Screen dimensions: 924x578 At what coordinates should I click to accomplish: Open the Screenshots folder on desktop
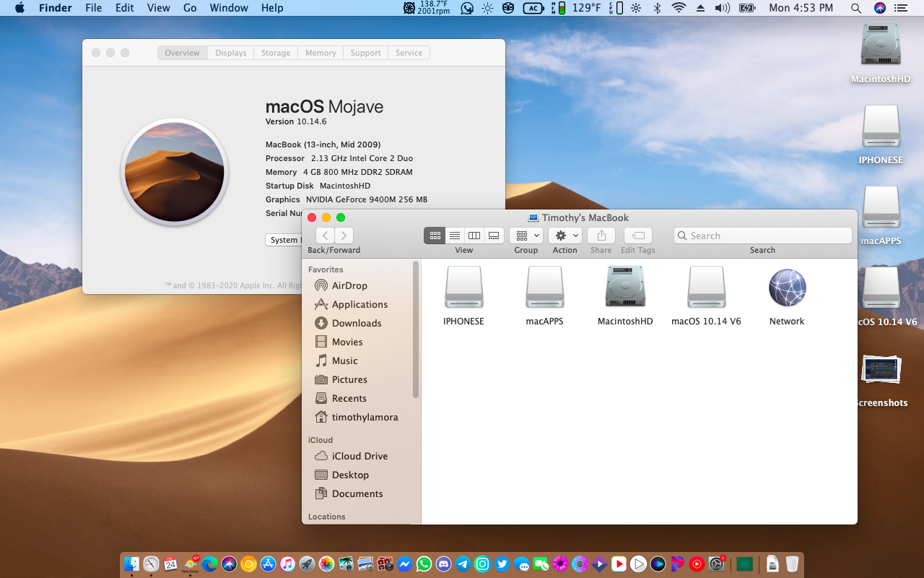pyautogui.click(x=881, y=370)
